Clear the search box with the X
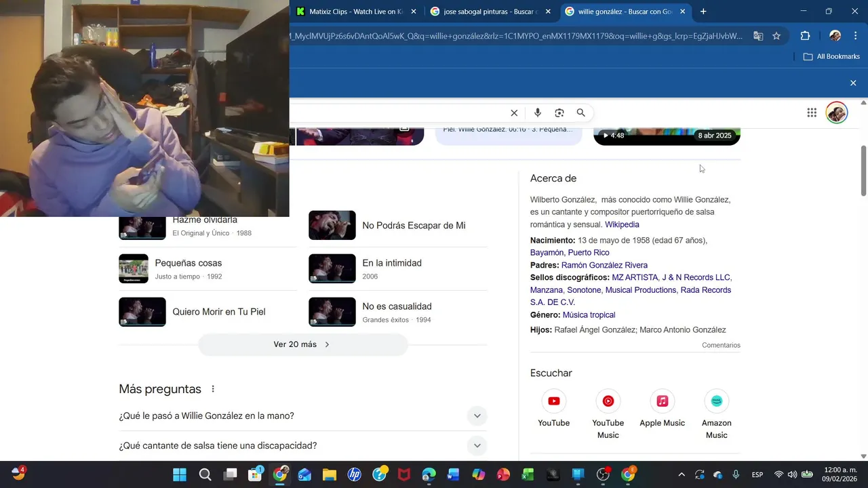Screen dimensions: 868x488 click(514, 113)
